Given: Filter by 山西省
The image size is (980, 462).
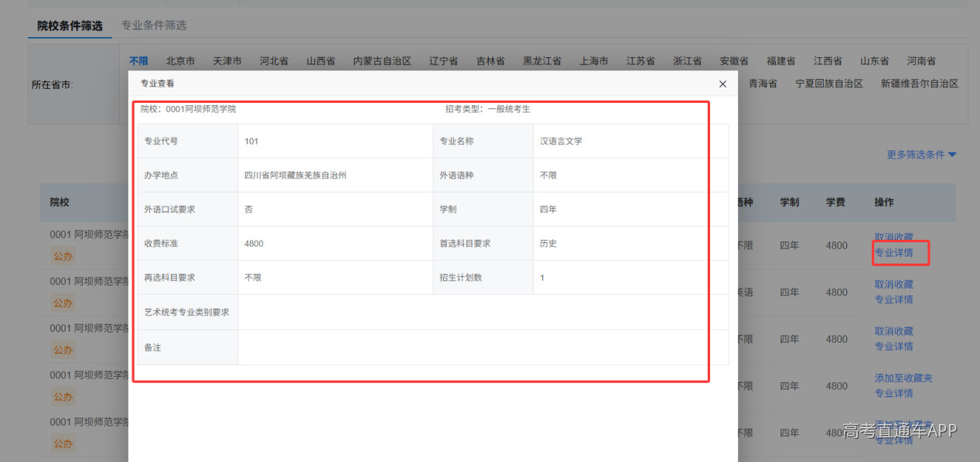Looking at the screenshot, I should click(x=320, y=60).
